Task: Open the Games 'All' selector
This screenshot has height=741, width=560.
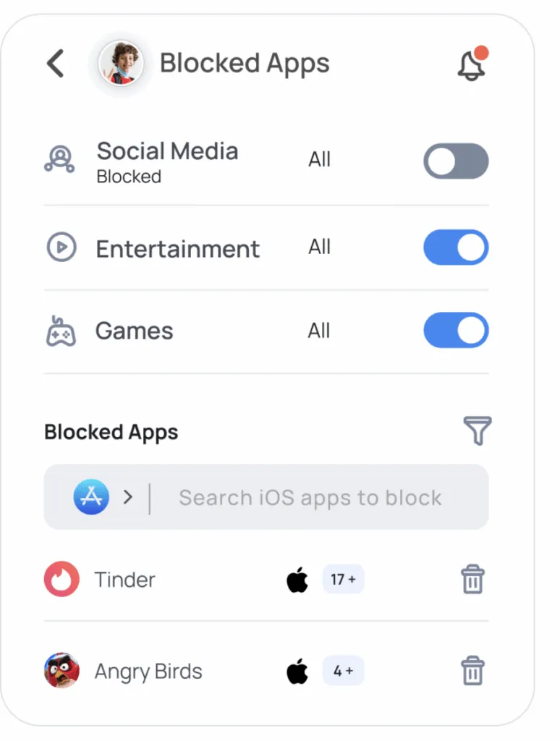Action: (x=319, y=331)
